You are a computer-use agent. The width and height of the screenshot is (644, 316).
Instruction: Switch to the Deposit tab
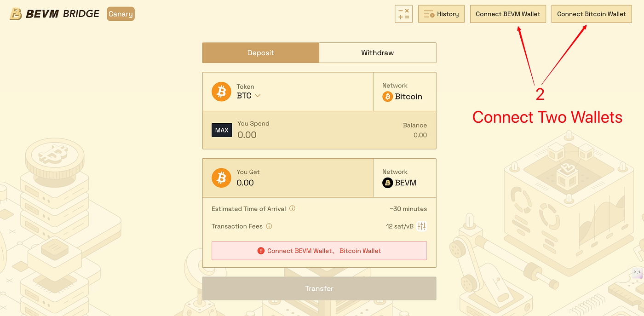pyautogui.click(x=260, y=53)
